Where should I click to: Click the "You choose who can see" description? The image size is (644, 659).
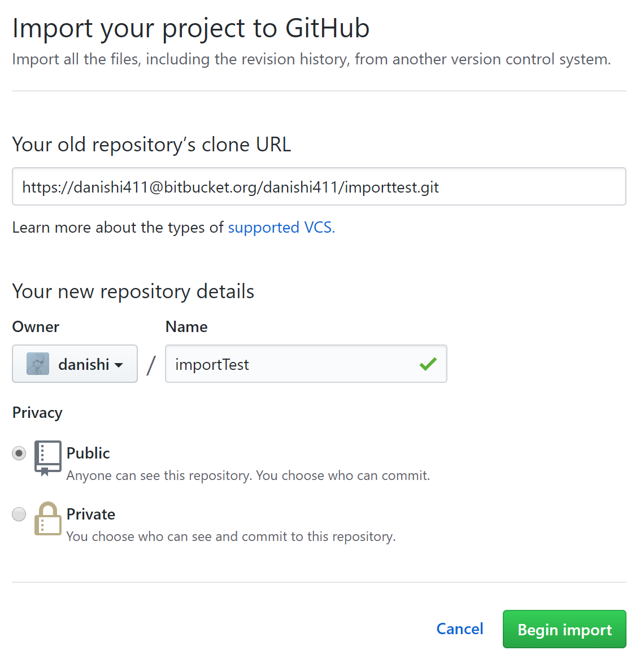[x=231, y=536]
